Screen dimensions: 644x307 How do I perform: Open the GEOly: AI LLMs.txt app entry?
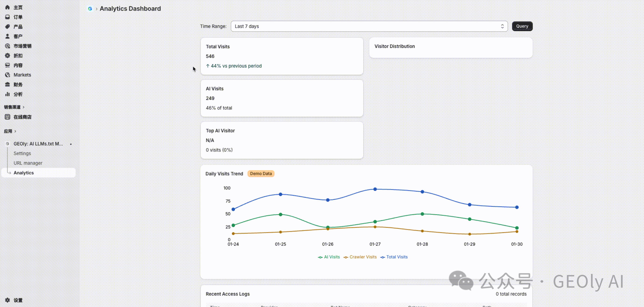(38, 144)
